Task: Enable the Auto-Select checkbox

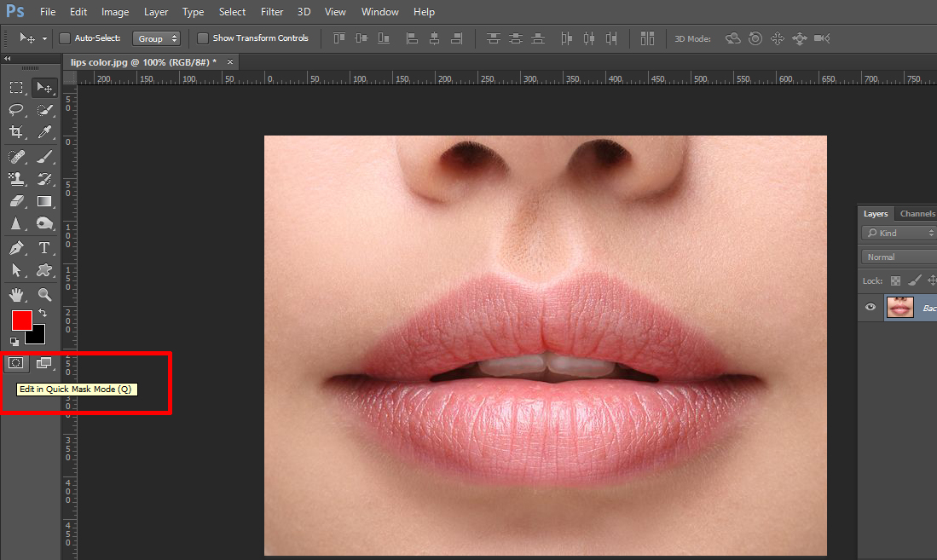Action: click(64, 38)
